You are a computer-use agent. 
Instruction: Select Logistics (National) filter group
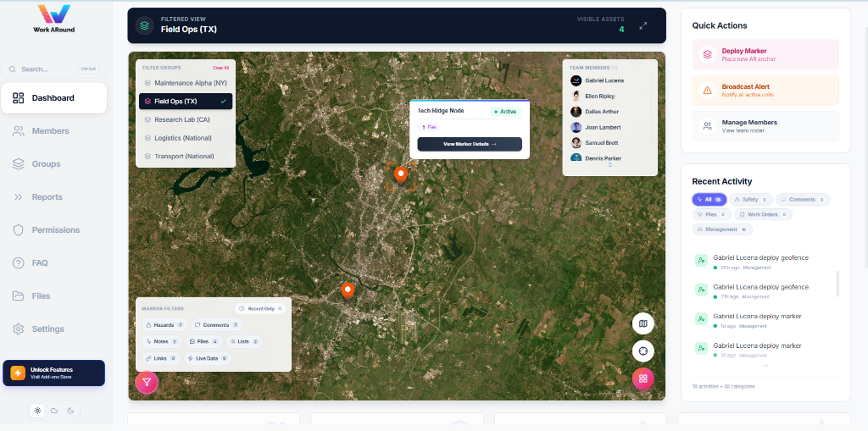click(186, 138)
